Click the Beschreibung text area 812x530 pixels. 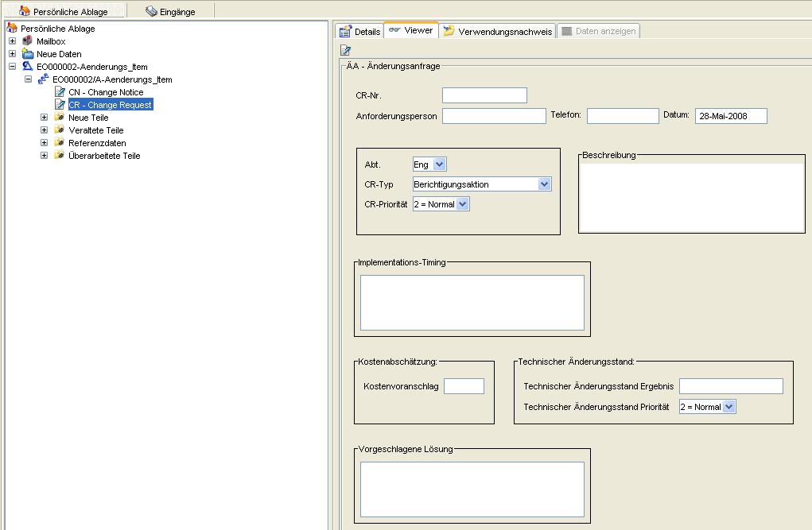coord(692,197)
